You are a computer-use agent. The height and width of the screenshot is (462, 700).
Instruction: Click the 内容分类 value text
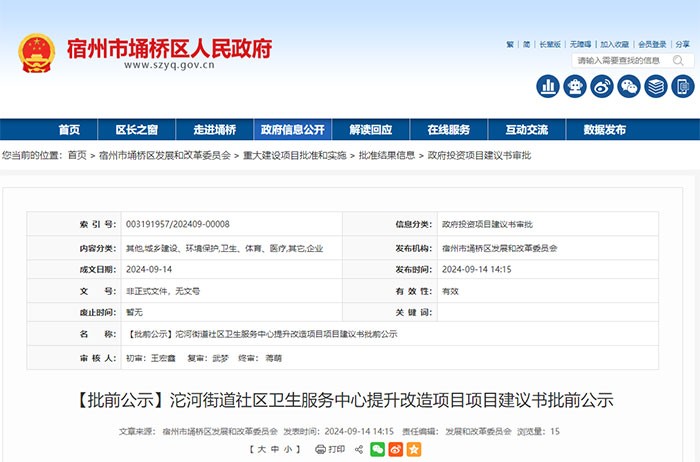point(225,248)
